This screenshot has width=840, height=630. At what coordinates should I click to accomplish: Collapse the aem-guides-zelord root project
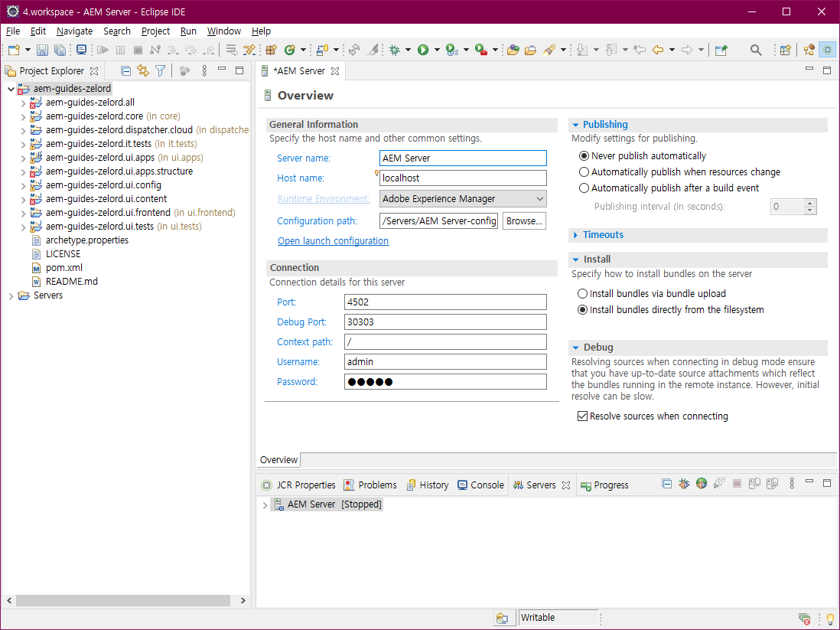(11, 89)
